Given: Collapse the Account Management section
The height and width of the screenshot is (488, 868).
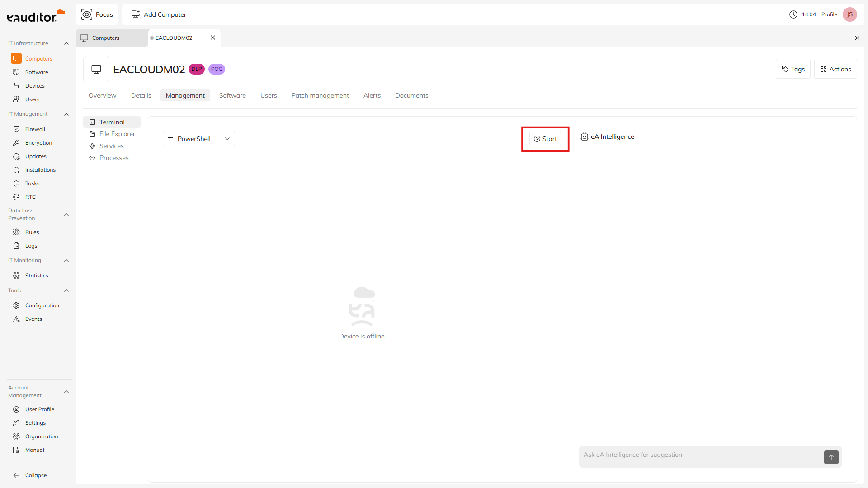Looking at the screenshot, I should coord(66,392).
